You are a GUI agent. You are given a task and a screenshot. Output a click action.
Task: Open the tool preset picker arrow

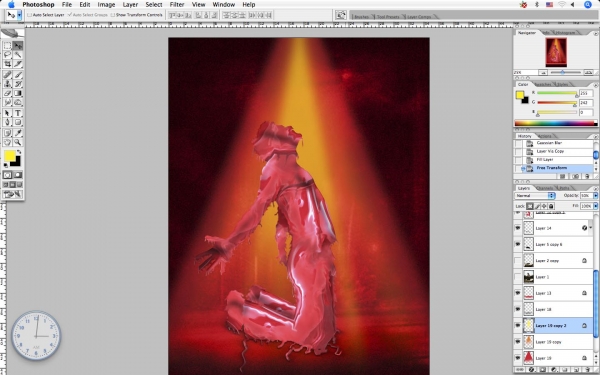[20, 15]
